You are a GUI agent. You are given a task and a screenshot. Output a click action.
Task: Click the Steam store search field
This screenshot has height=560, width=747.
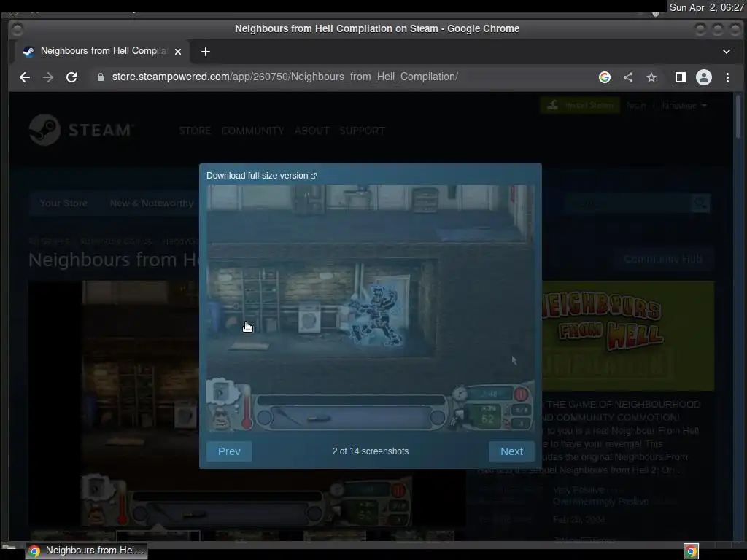click(x=628, y=203)
